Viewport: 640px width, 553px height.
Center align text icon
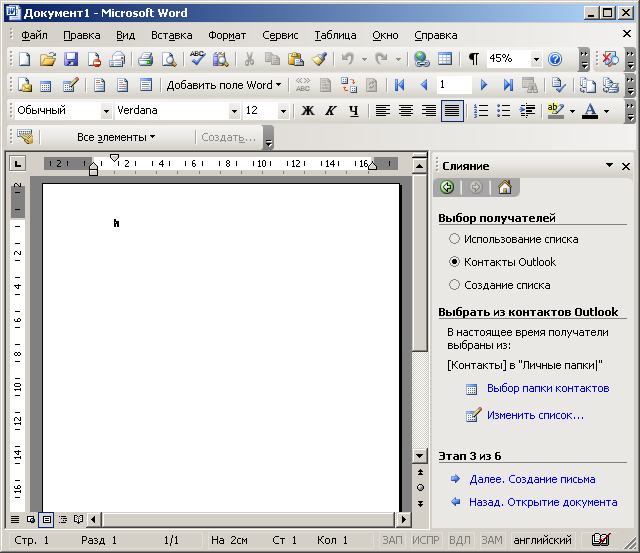[x=406, y=111]
